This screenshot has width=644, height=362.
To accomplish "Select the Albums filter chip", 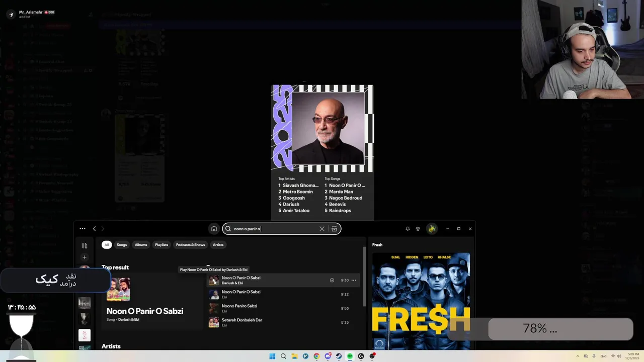I will coord(141,245).
